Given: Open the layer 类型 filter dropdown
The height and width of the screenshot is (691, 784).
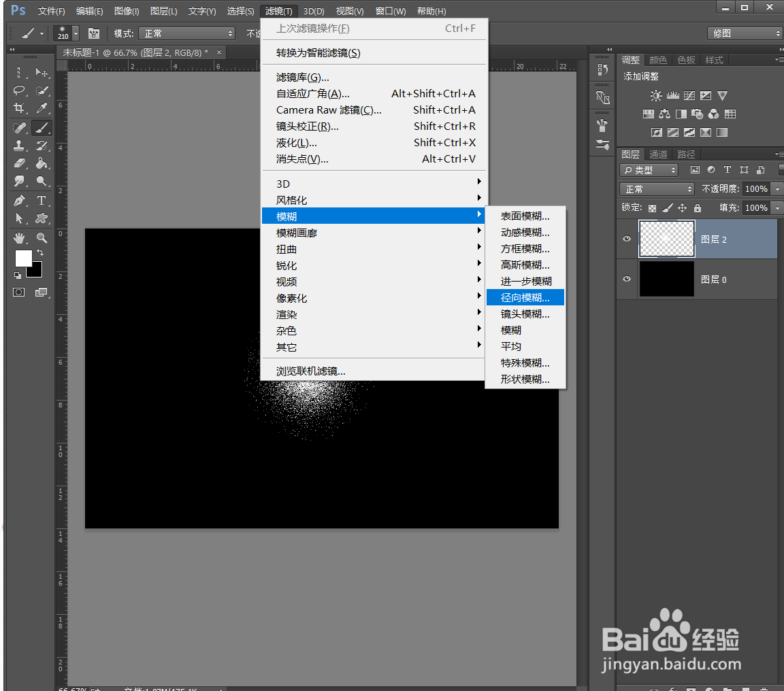Looking at the screenshot, I should tap(649, 170).
